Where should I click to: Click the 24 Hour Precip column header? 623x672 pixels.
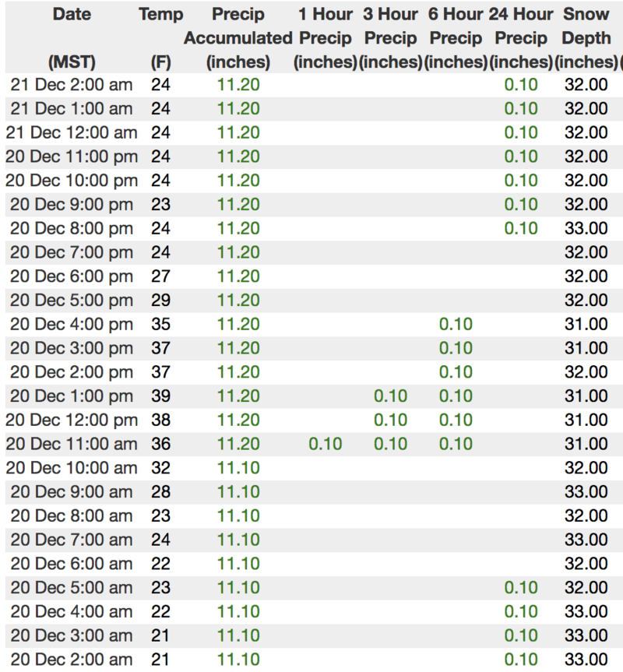[521, 37]
